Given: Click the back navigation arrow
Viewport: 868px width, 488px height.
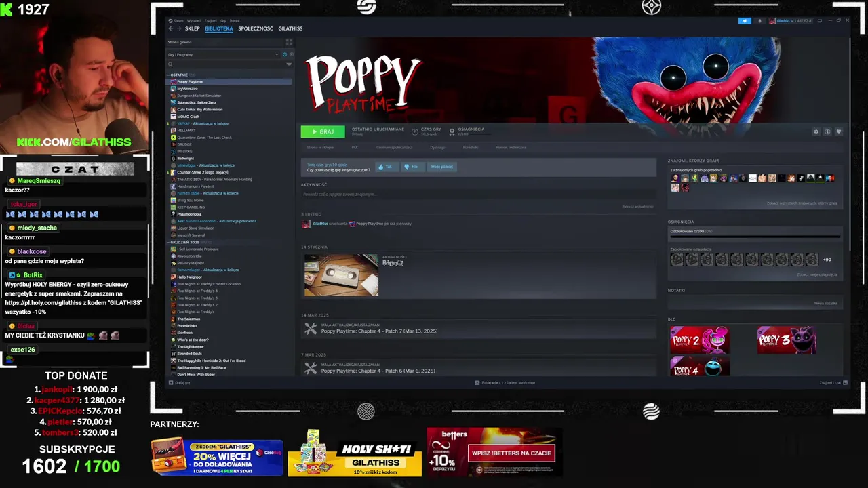Looking at the screenshot, I should pyautogui.click(x=170, y=28).
